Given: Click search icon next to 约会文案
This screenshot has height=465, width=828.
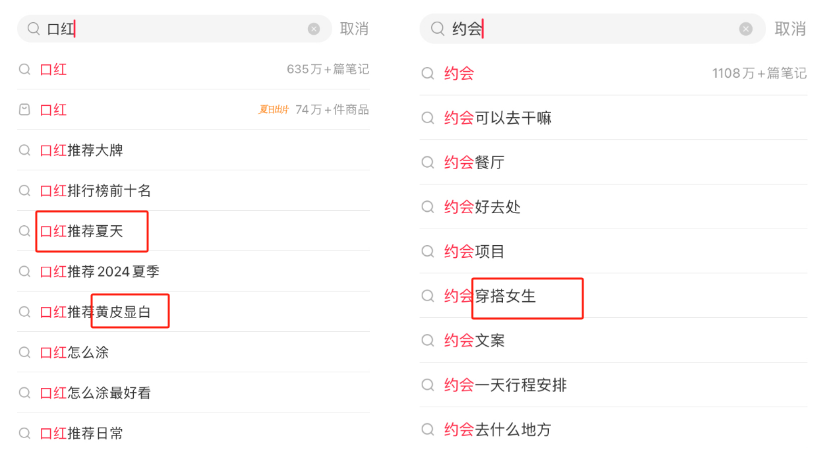Looking at the screenshot, I should 427,340.
